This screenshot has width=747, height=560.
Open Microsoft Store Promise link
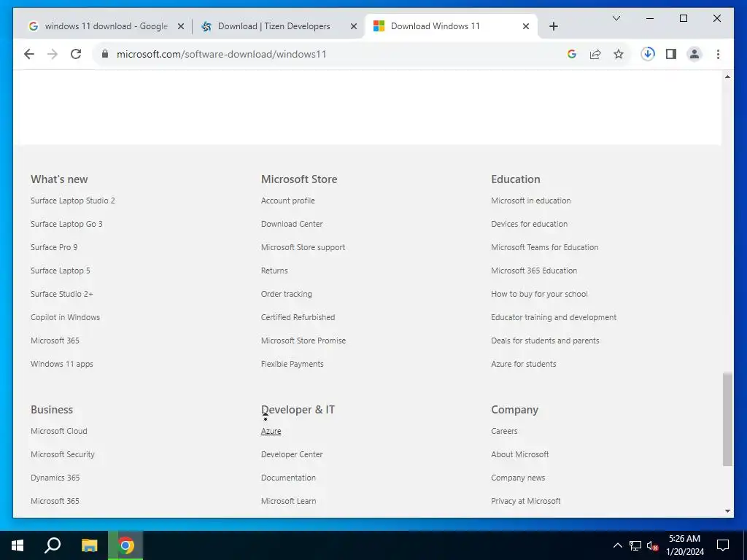[x=303, y=341]
